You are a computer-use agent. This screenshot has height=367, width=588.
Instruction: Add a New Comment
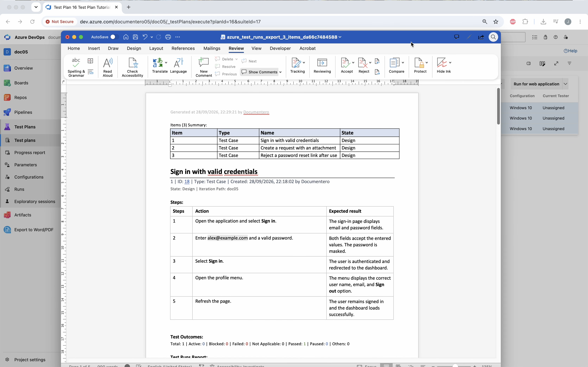coord(204,67)
